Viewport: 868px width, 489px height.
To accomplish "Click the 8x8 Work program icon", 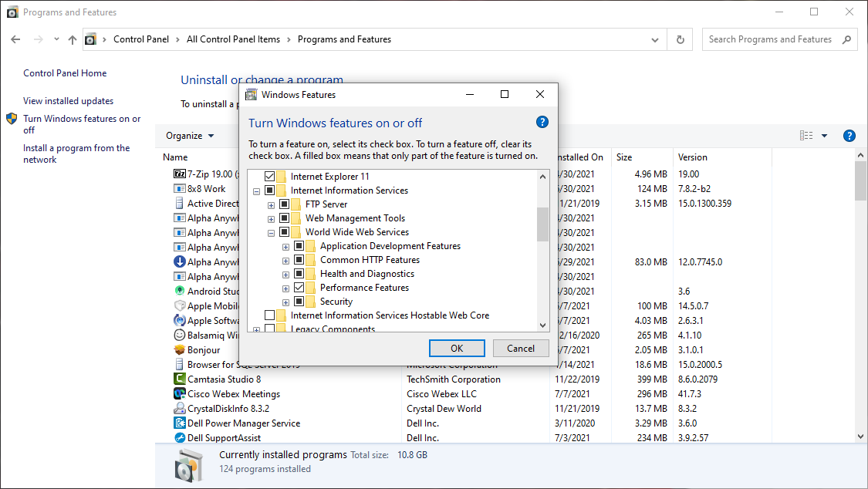I will coord(179,189).
